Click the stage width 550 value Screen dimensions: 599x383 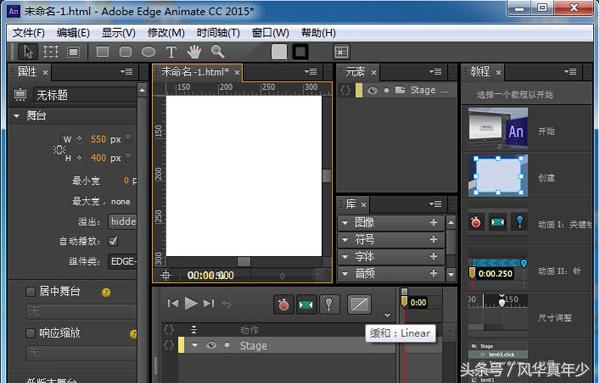tap(98, 139)
